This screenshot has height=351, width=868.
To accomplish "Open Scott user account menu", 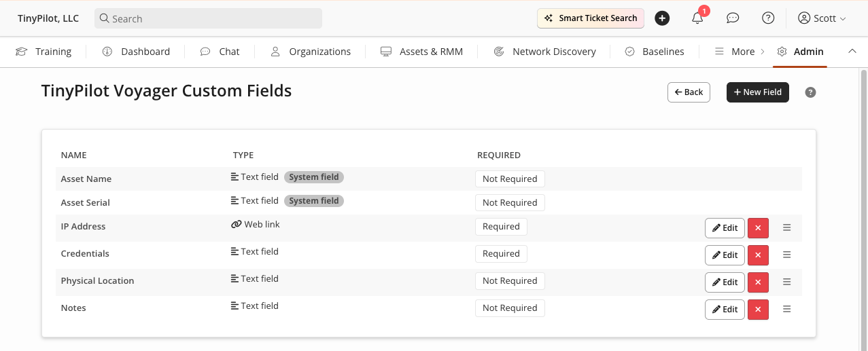I will [x=822, y=18].
